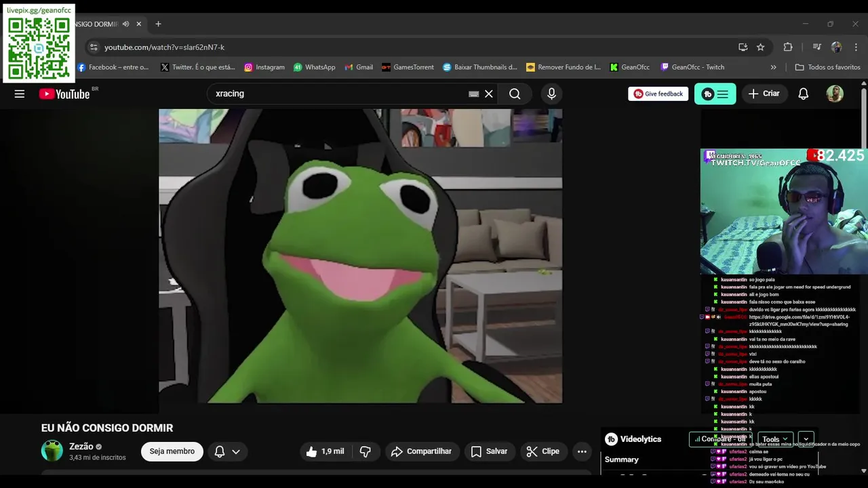Open the on-screen keyboard icon in search
The width and height of the screenshot is (868, 488).
pos(474,94)
